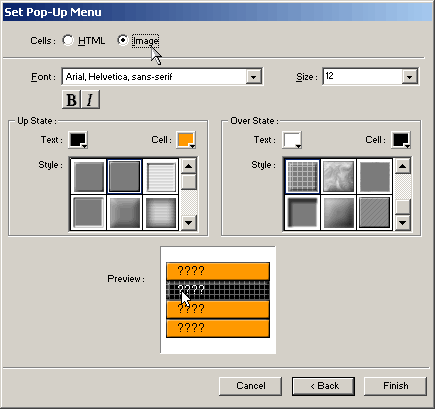The width and height of the screenshot is (435, 409).
Task: Toggle the Bold font style button
Action: click(x=71, y=100)
